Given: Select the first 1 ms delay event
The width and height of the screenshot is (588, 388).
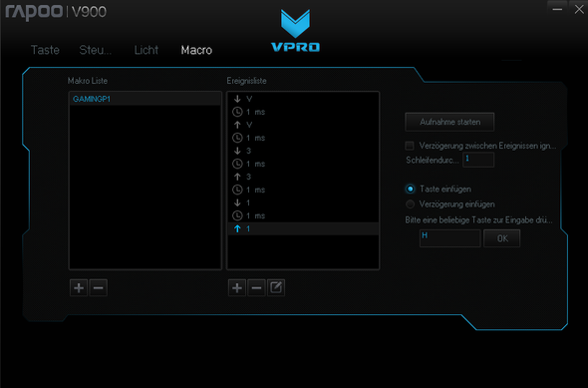Looking at the screenshot, I should (303, 112).
